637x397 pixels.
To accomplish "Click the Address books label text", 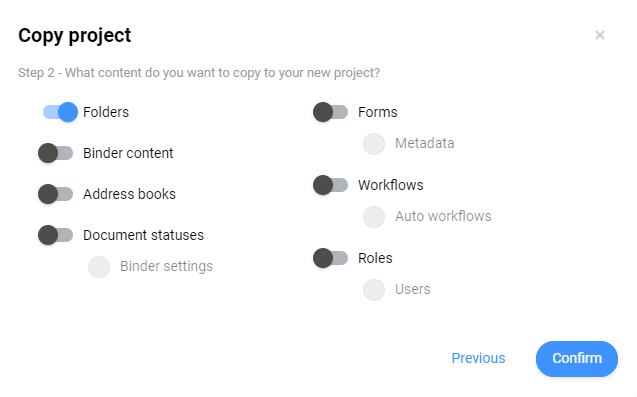I will (130, 194).
